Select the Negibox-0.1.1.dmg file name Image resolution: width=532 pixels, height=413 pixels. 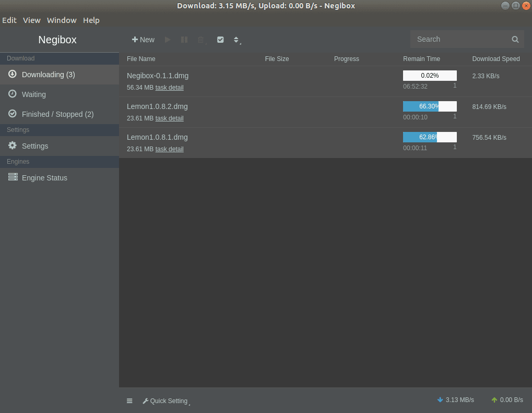tap(158, 76)
